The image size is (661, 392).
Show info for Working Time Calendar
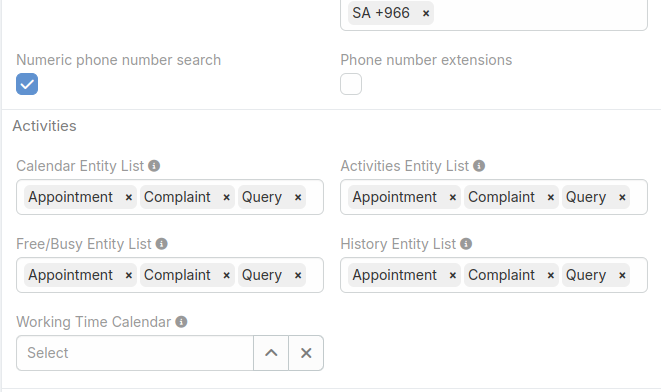point(181,322)
